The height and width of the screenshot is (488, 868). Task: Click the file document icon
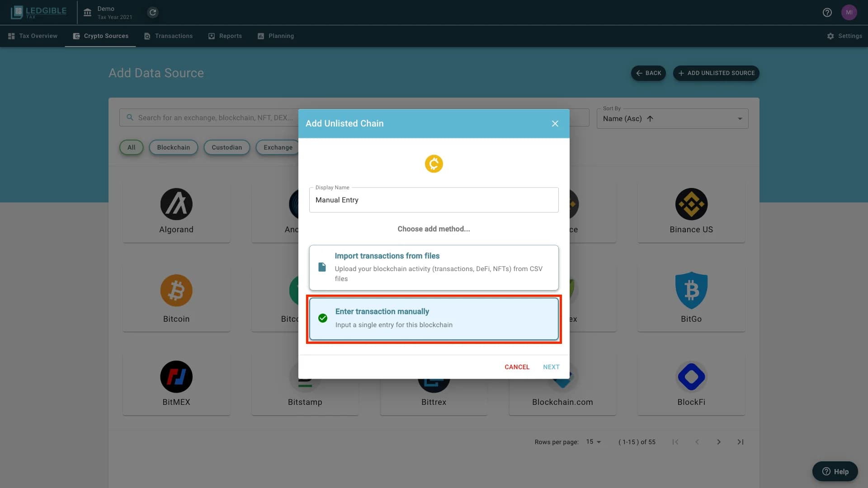coord(322,267)
